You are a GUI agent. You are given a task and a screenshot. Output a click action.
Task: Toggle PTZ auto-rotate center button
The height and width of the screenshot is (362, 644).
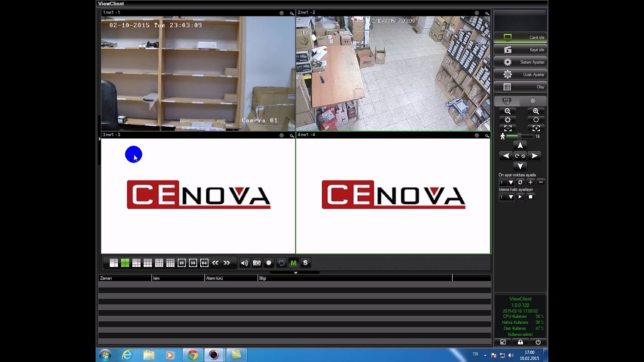point(520,156)
